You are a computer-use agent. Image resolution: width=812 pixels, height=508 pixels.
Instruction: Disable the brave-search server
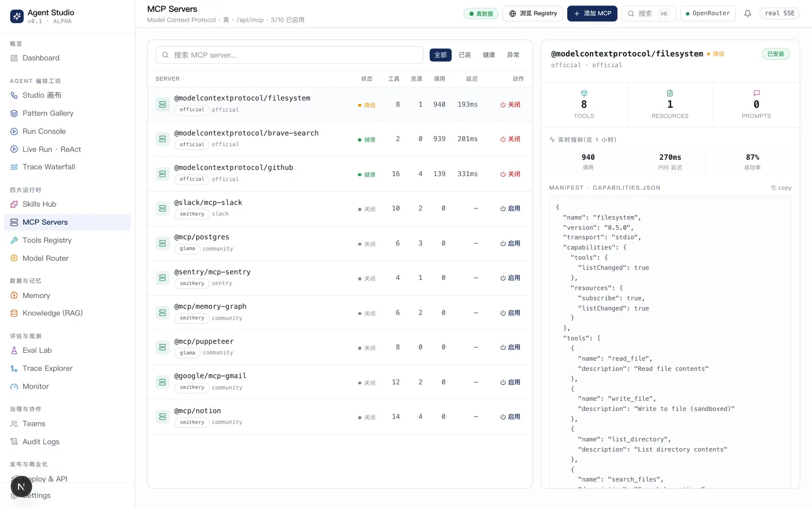[x=510, y=139]
